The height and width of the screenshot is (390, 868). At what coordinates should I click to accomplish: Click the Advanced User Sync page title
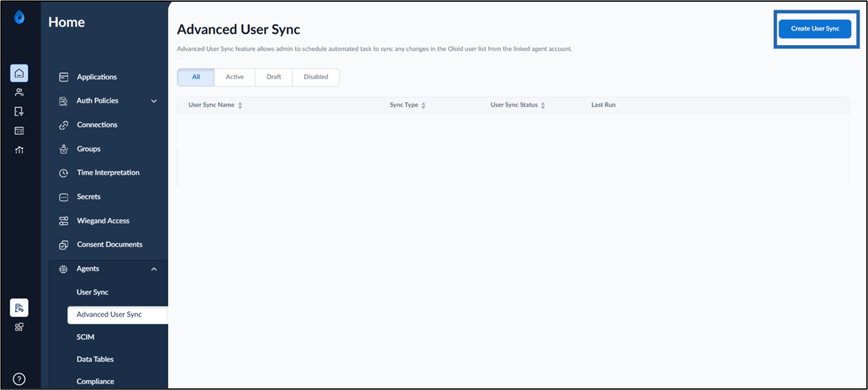(239, 29)
